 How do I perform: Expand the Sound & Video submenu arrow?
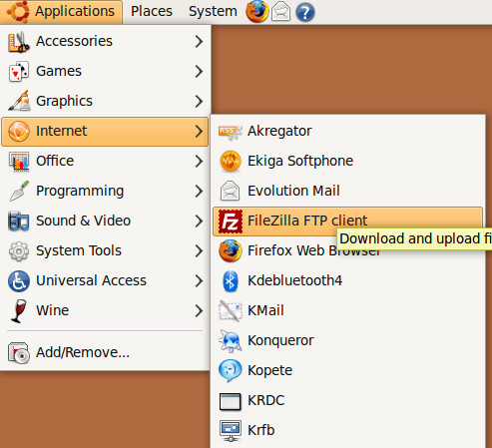point(199,221)
